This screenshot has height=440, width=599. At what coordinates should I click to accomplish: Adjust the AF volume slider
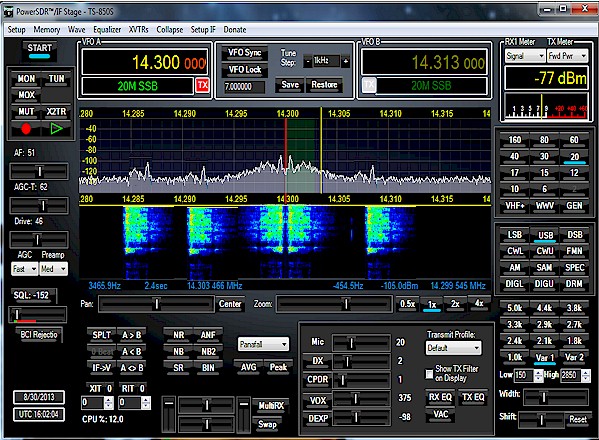(x=39, y=171)
